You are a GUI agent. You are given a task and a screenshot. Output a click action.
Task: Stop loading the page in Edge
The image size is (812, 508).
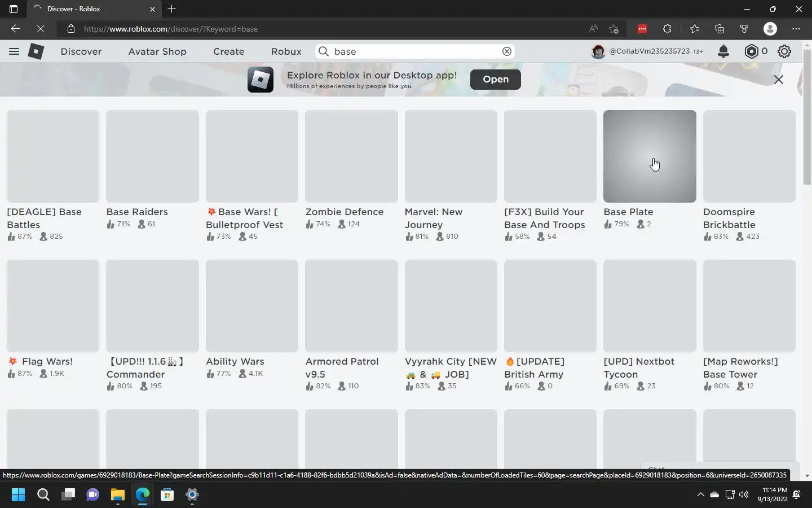point(41,29)
